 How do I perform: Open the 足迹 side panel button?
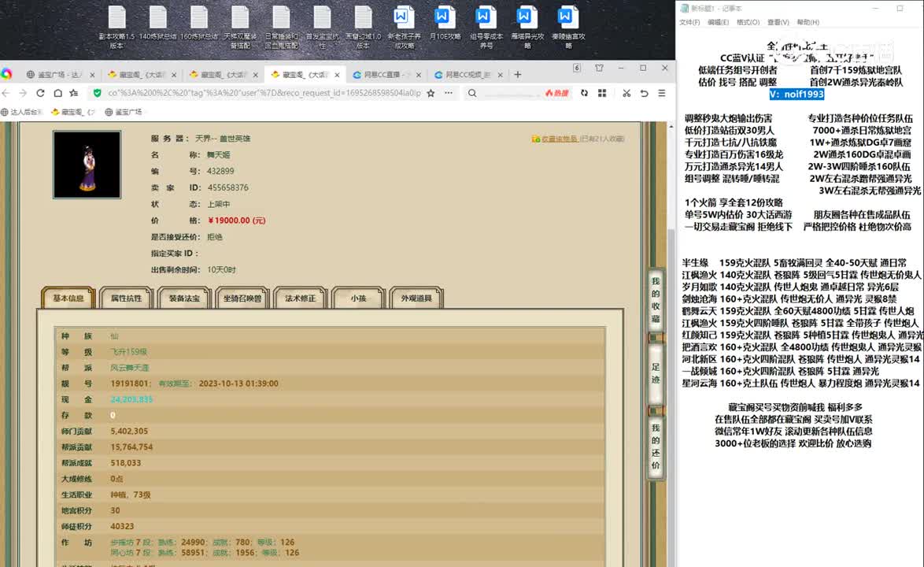[656, 373]
